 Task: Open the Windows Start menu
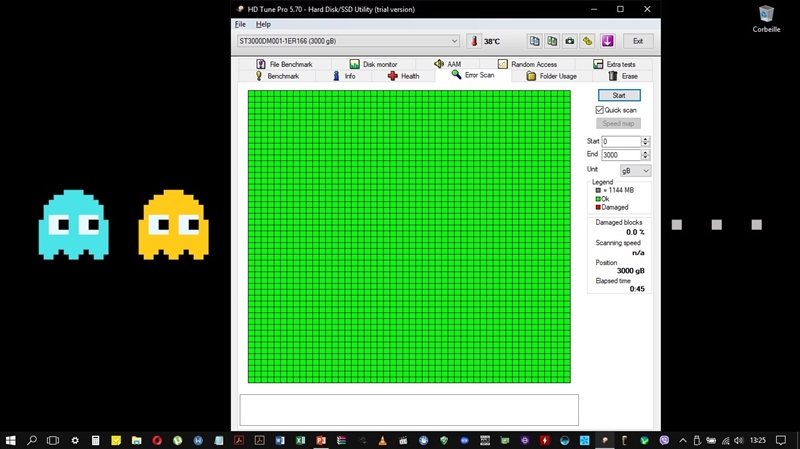(11, 440)
